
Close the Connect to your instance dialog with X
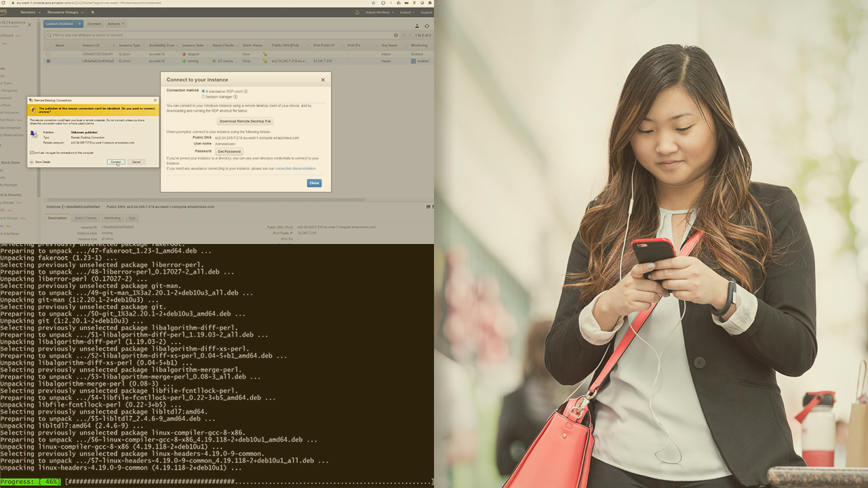point(323,79)
